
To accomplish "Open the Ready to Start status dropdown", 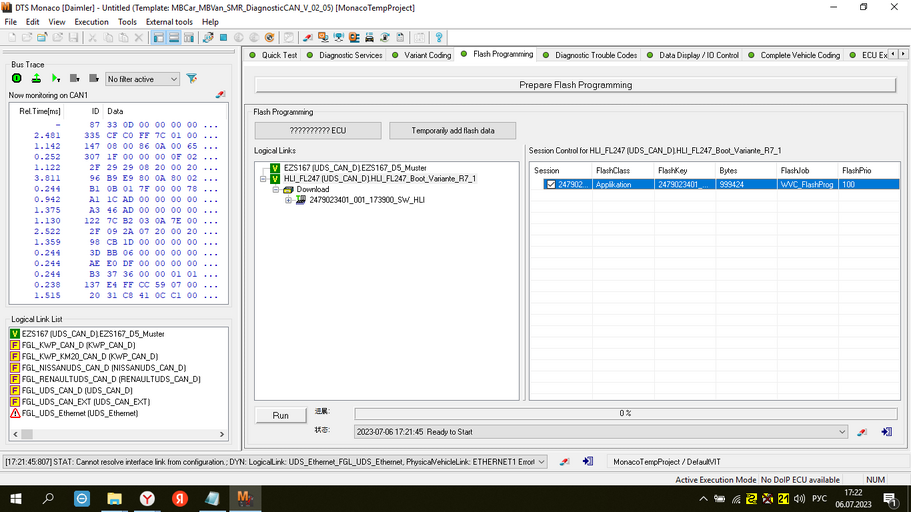I will (842, 432).
